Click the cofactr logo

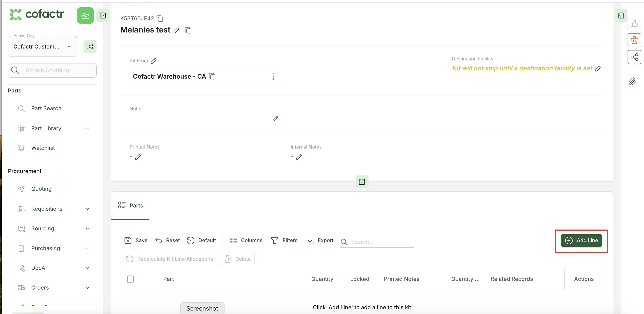[37, 14]
